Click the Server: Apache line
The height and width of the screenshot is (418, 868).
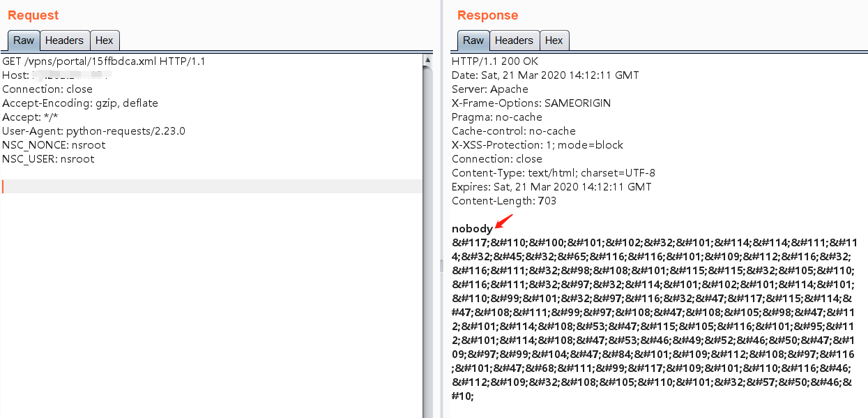tap(490, 89)
